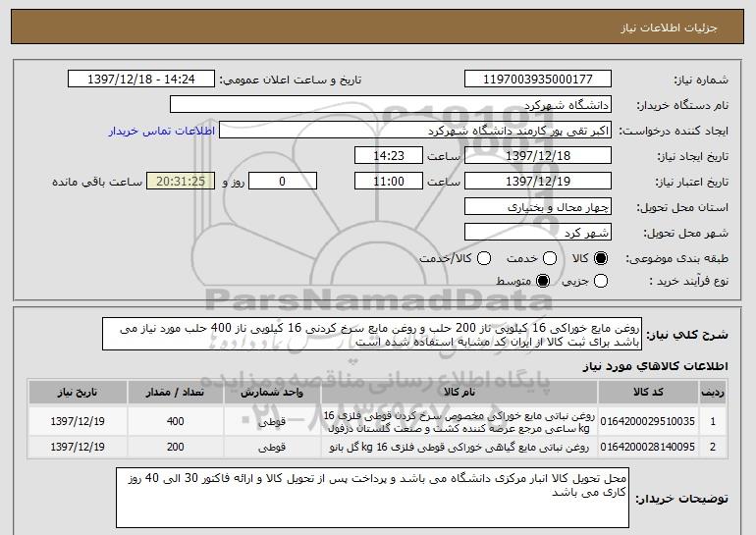The width and height of the screenshot is (756, 535).
Task: Click the تعداد / مقدار column header
Action: [175, 393]
